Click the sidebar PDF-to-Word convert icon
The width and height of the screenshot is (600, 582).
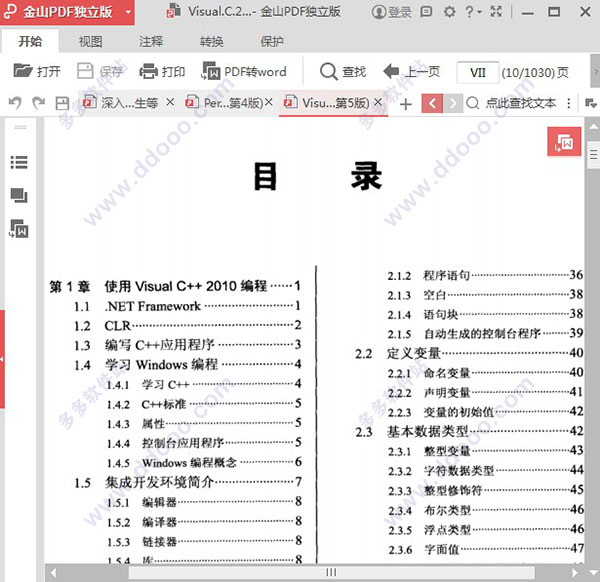[x=19, y=229]
